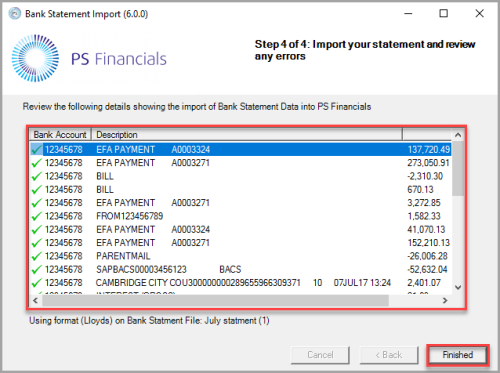The image size is (500, 373).
Task: Click the amount 3,272.85
Action: [424, 203]
